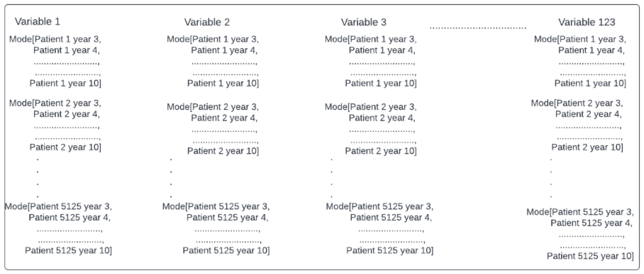644x274 pixels.
Task: Click "Mode[Patient 5125 year 3," under Variable 1
Action: tap(58, 207)
